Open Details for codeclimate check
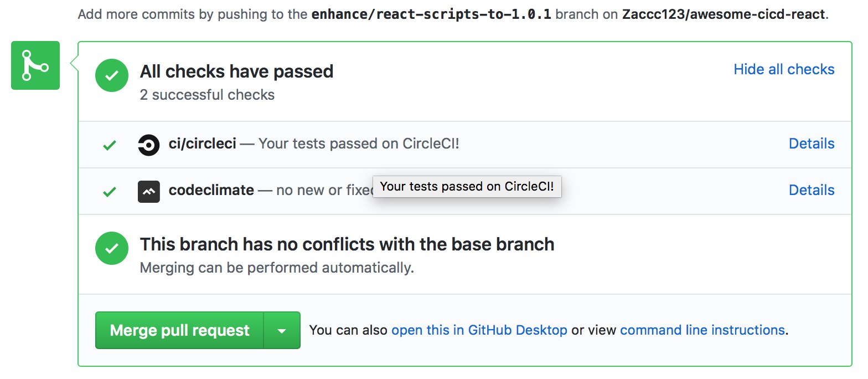The width and height of the screenshot is (868, 379). click(812, 190)
